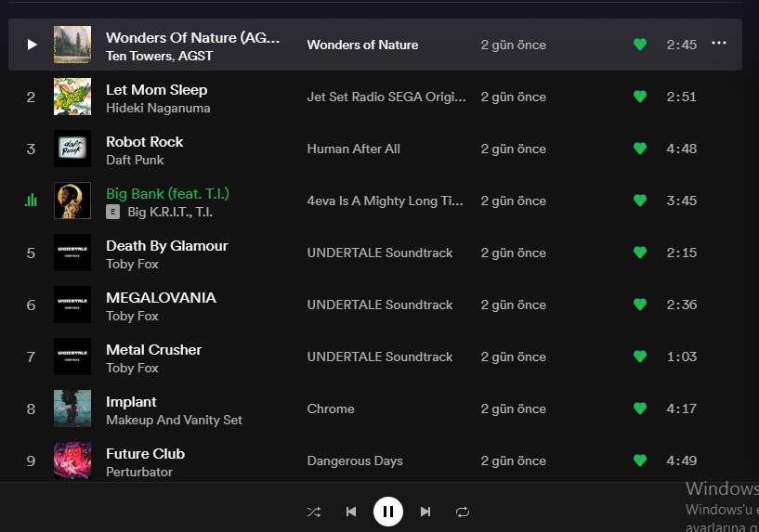Open UNDERTALE Soundtrack in Metal Crusher row

pos(379,357)
